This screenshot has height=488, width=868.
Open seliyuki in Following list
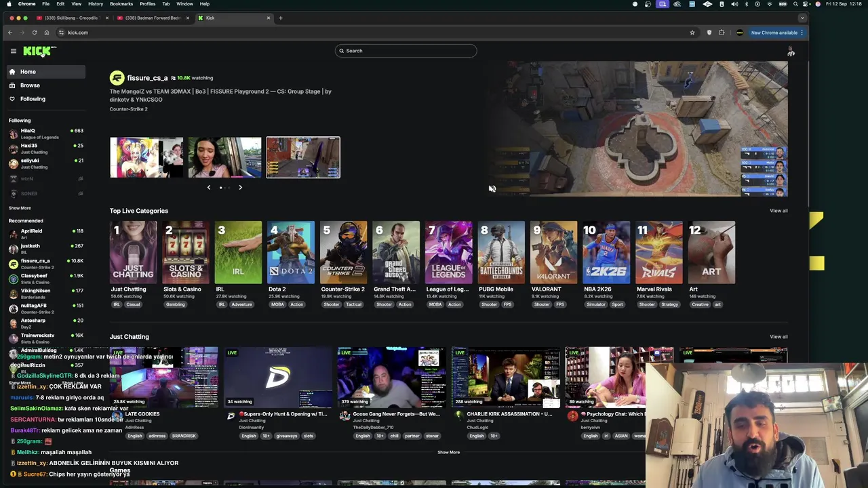(x=46, y=163)
